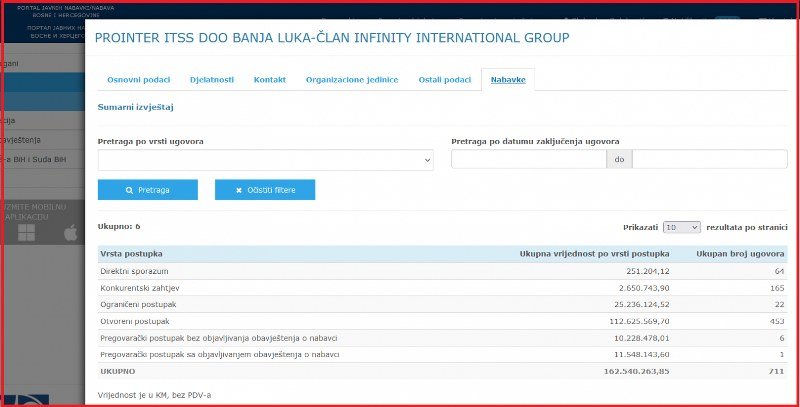800x407 pixels.
Task: Click the Direktni sporazum row
Action: point(442,271)
